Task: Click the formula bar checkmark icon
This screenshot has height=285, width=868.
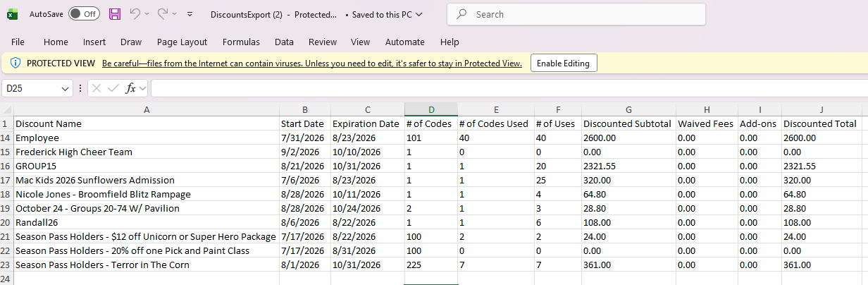Action: tap(113, 88)
